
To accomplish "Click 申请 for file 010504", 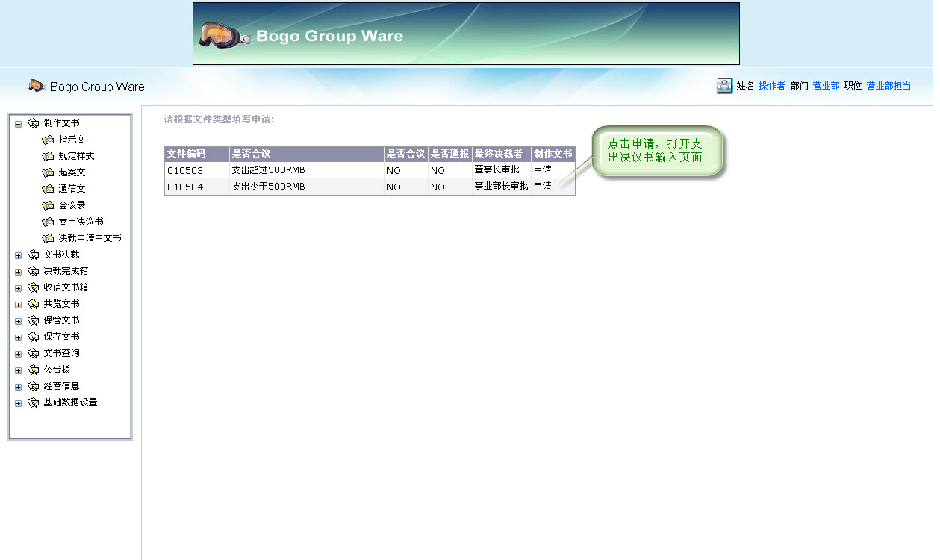I will pyautogui.click(x=543, y=186).
